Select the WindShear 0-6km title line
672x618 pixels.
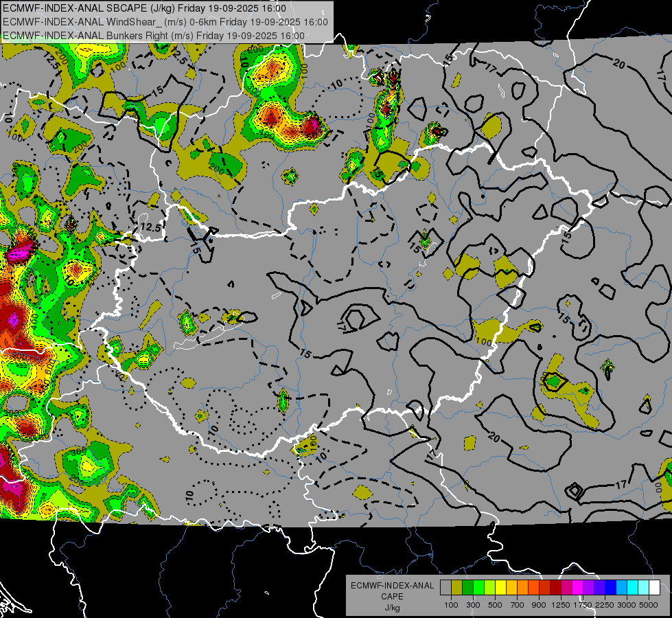pos(165,22)
